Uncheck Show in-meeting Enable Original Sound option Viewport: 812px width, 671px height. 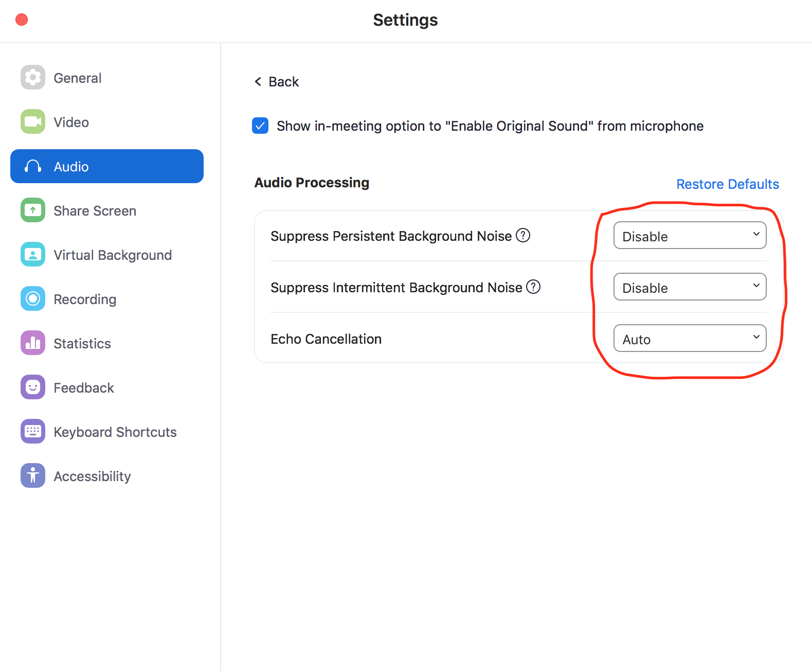(x=260, y=126)
